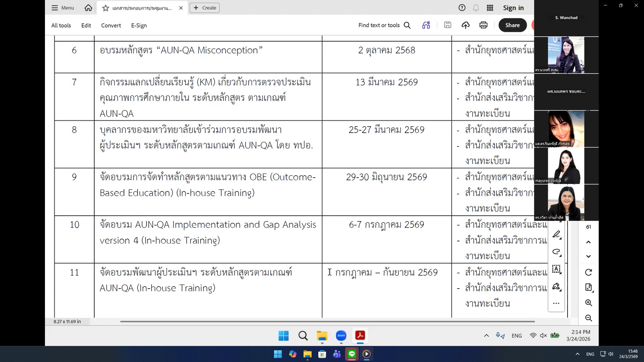The image size is (644, 362).
Task: Click the Share button
Action: [512, 25]
